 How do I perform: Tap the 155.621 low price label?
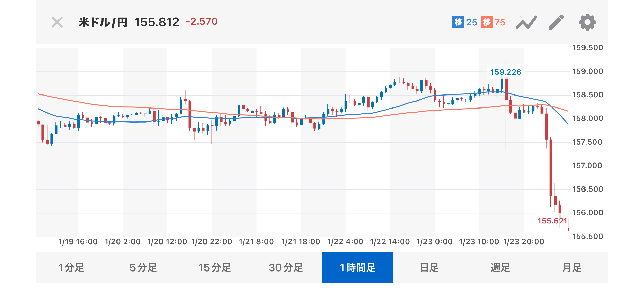pos(552,221)
